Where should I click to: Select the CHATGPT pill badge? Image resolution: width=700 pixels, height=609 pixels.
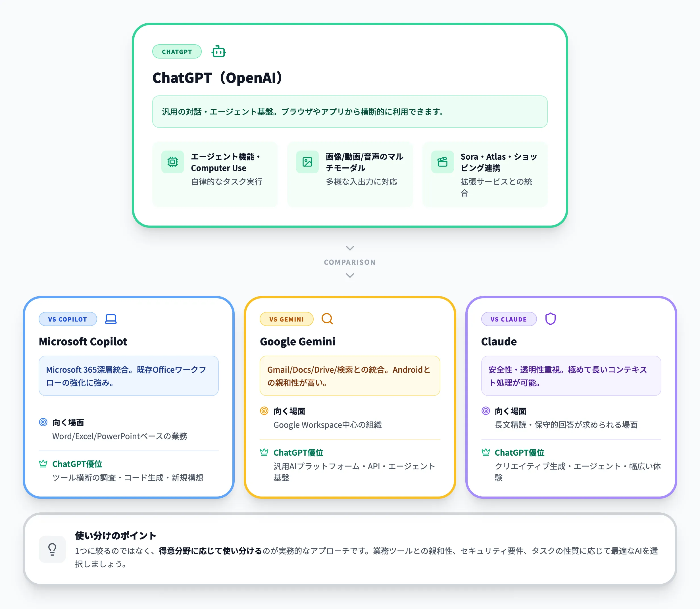click(x=177, y=51)
